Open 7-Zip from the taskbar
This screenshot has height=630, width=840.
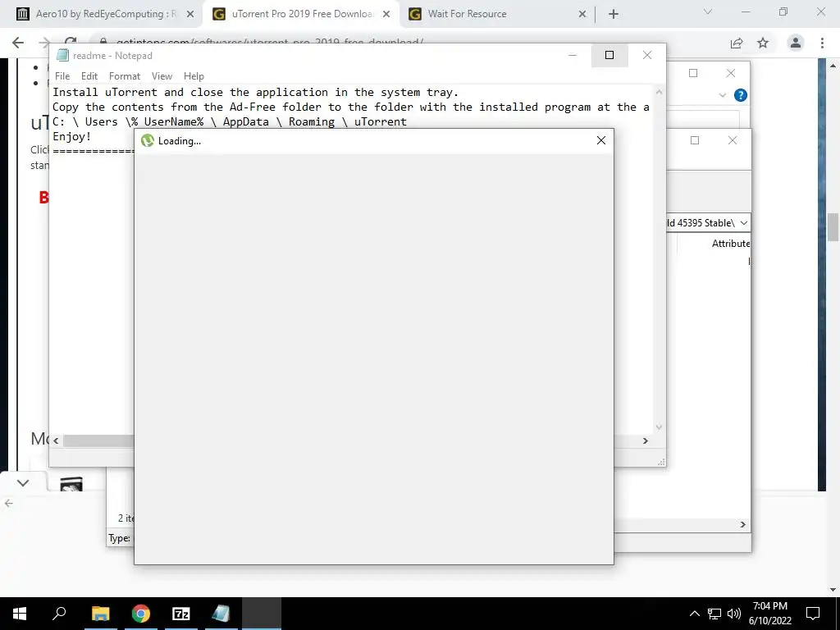pos(181,614)
